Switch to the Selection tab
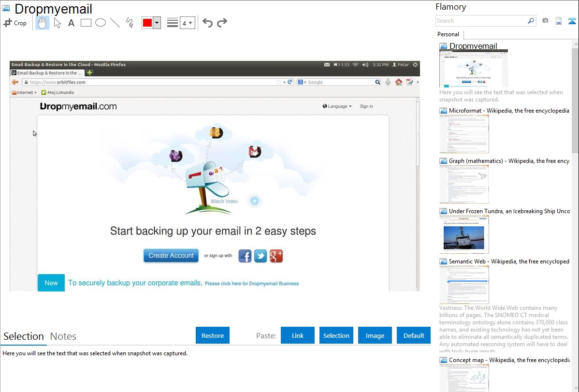 click(x=23, y=336)
